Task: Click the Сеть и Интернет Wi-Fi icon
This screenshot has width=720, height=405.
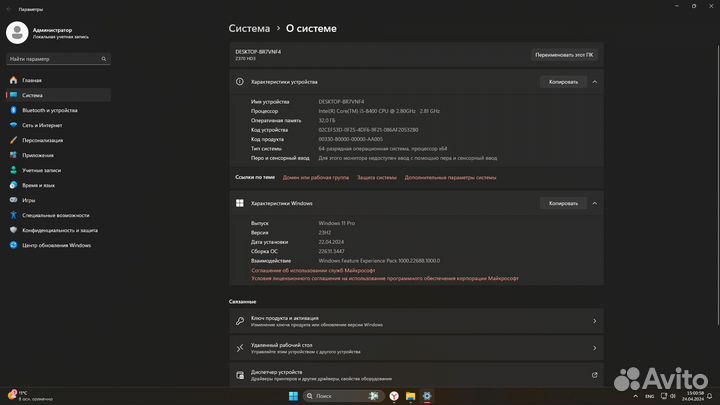Action: [x=14, y=125]
